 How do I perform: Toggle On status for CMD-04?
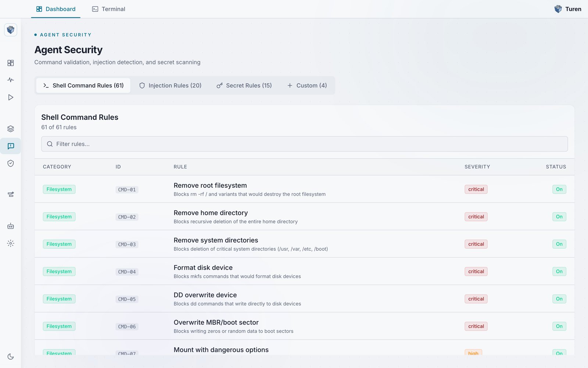559,272
